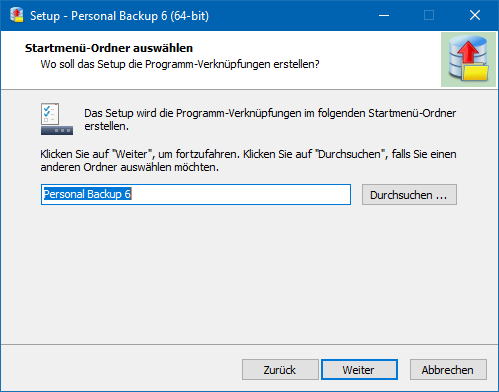Screen dimensions: 499x392
Task: Click the checklist start menu folder icon
Action: (x=57, y=119)
